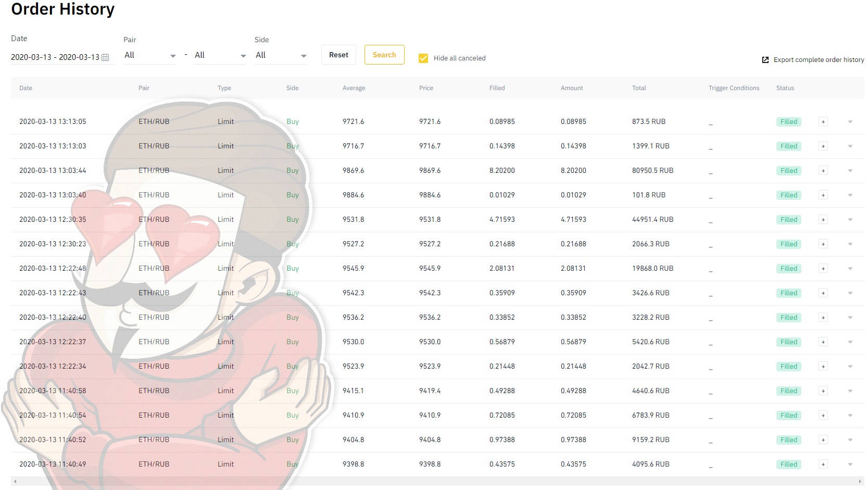Open the date range calendar picker icon
The width and height of the screenshot is (868, 490).
(105, 57)
